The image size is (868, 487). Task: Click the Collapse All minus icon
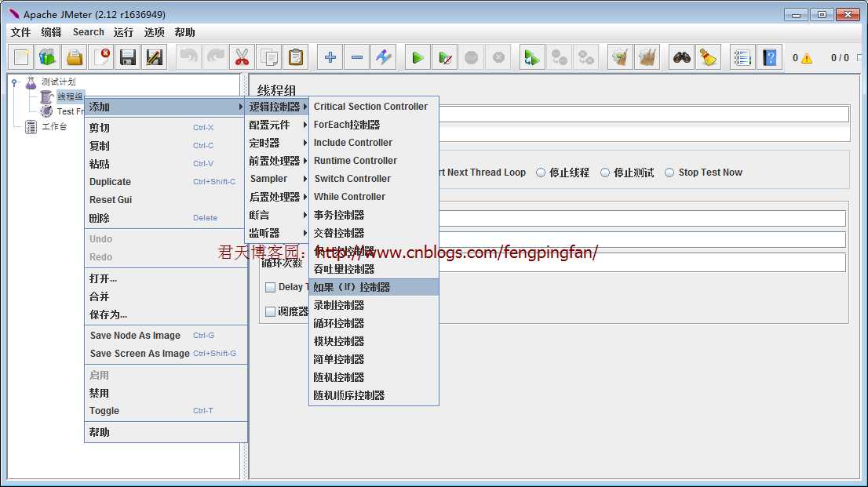(x=357, y=57)
